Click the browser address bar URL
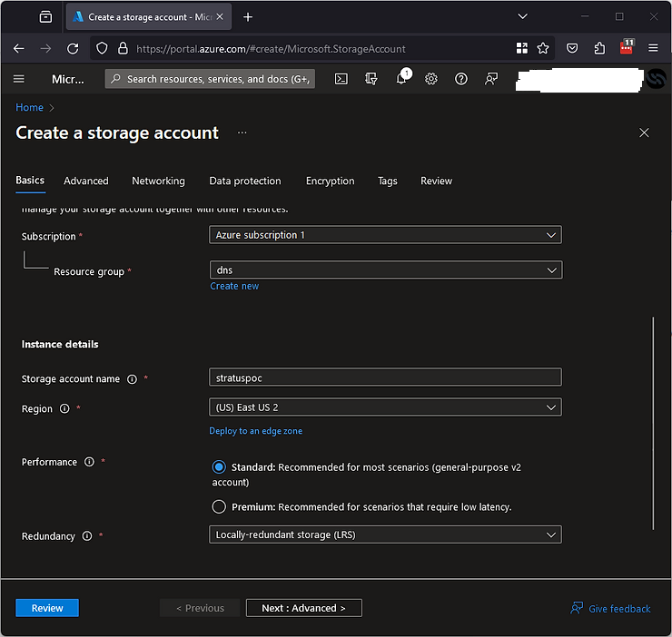The image size is (672, 637). click(x=271, y=49)
